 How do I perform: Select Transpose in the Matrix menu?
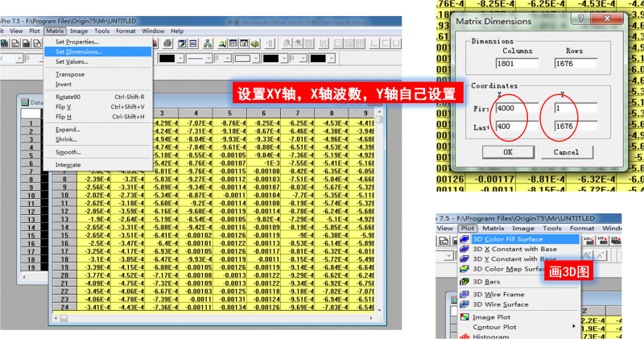(97, 74)
